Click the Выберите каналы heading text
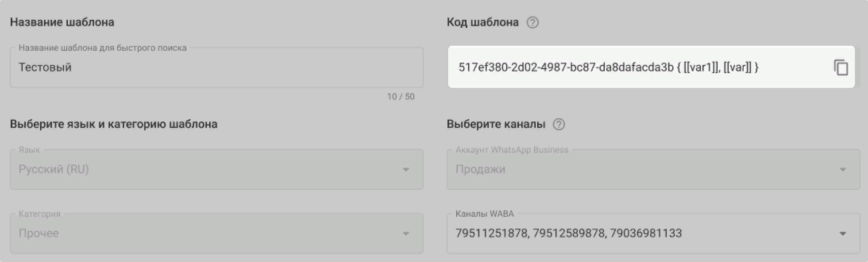The height and width of the screenshot is (262, 868). point(496,124)
